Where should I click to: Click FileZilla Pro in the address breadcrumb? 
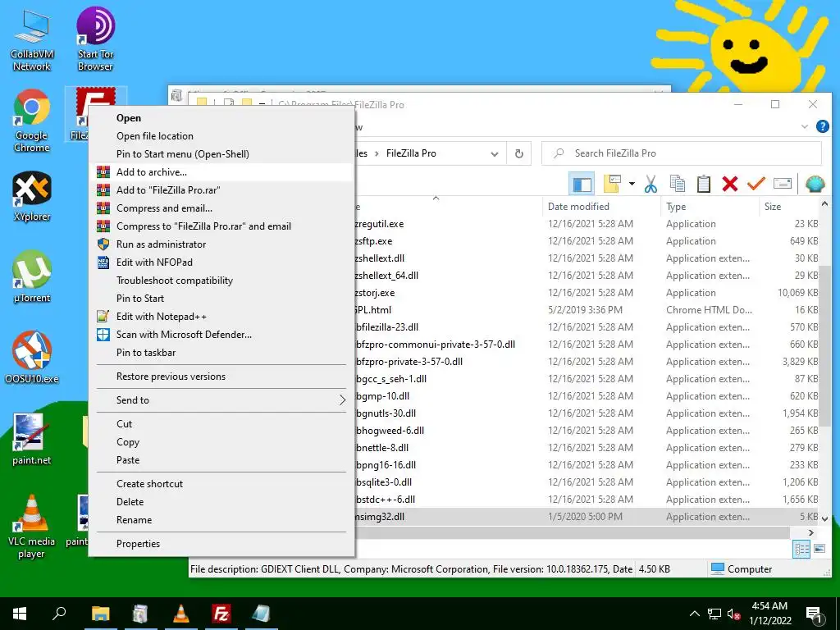click(x=411, y=153)
